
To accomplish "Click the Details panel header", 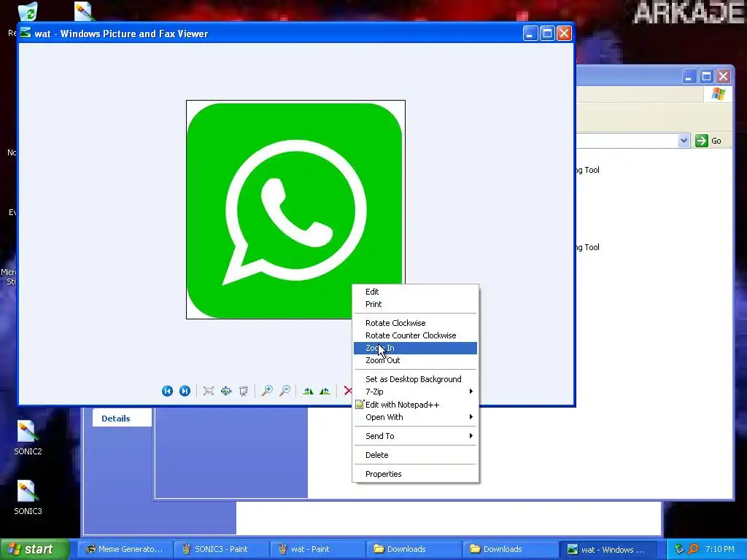I will [x=122, y=418].
